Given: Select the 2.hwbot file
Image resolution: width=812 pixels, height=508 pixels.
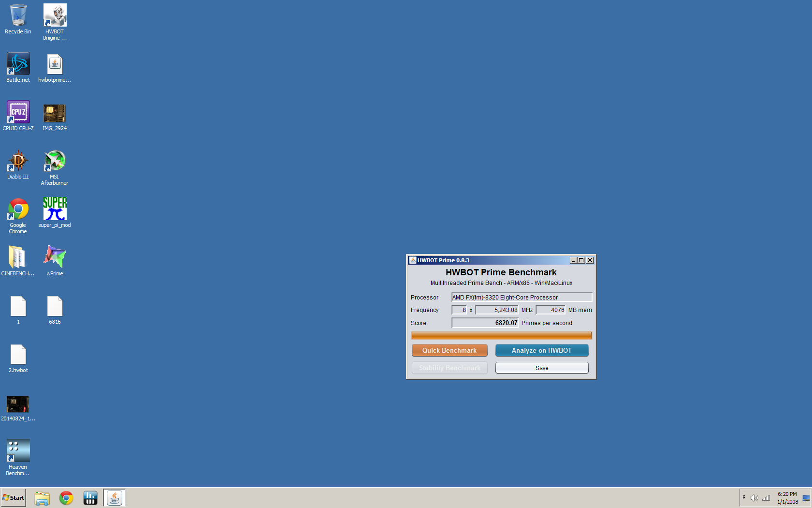Looking at the screenshot, I should coord(18,358).
